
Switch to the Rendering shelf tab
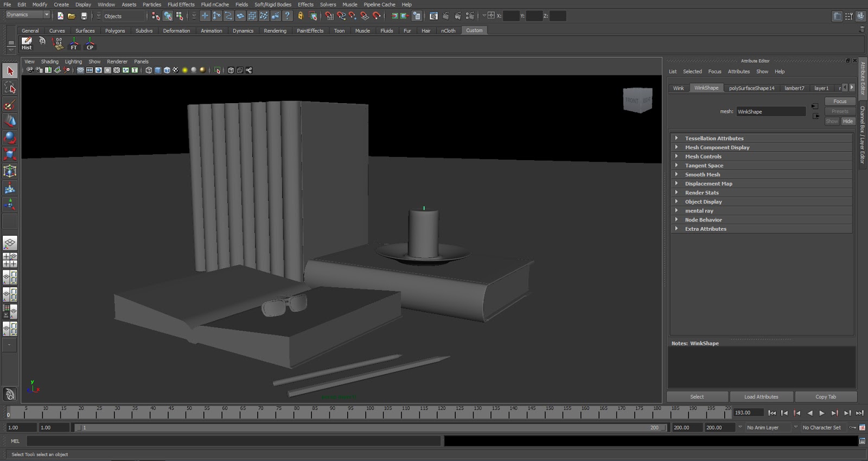275,31
